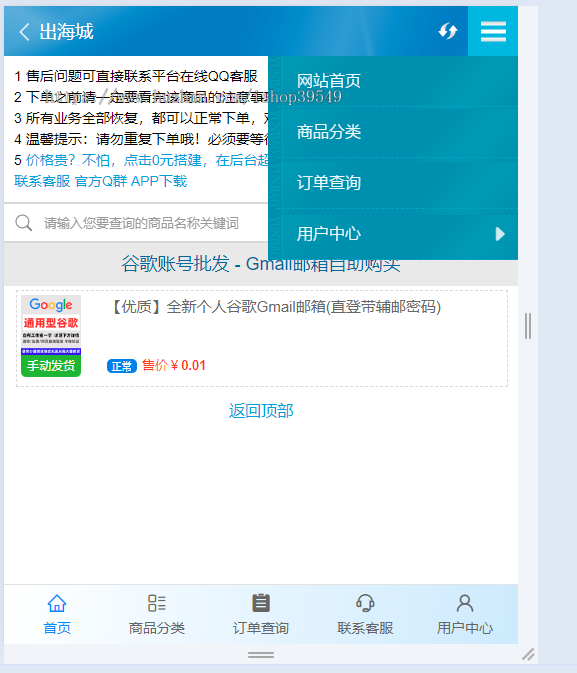Open the 官方Q群 link
577x673 pixels.
(101, 181)
